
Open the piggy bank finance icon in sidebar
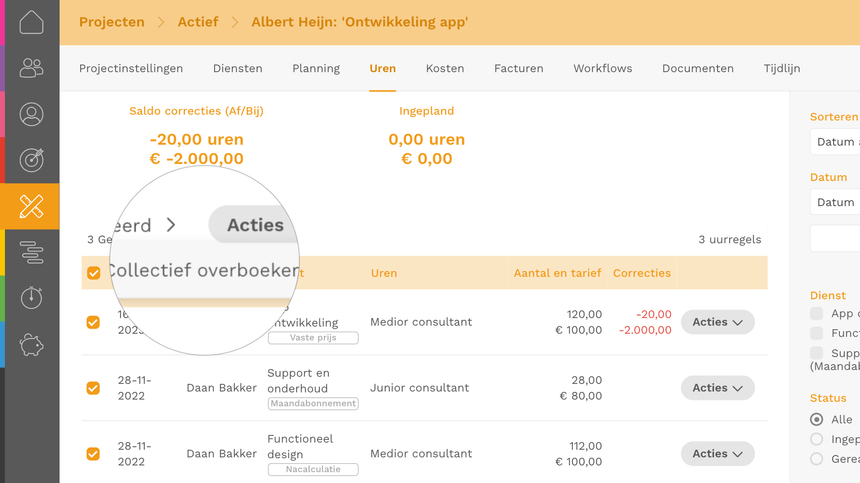31,345
